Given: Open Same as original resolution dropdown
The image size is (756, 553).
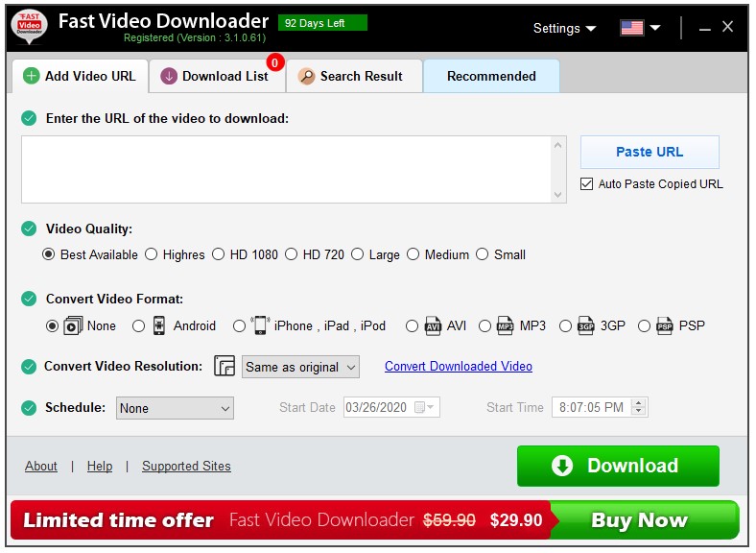Looking at the screenshot, I should [300, 367].
